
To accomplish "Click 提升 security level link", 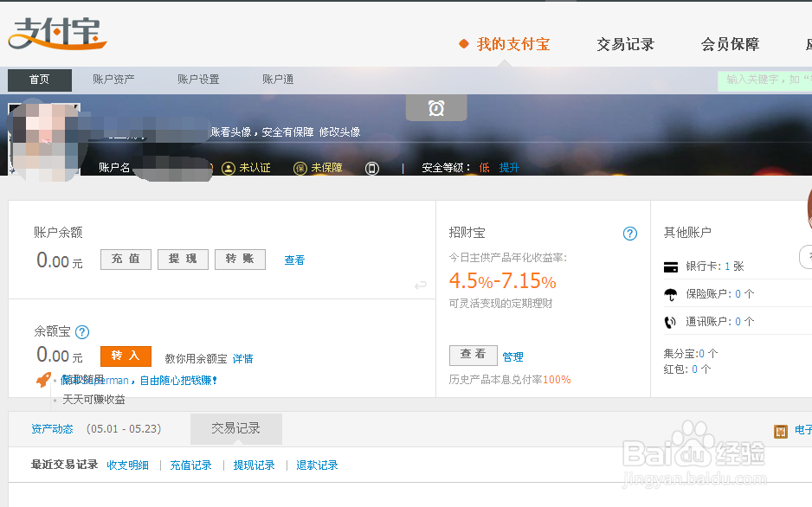I will point(509,168).
